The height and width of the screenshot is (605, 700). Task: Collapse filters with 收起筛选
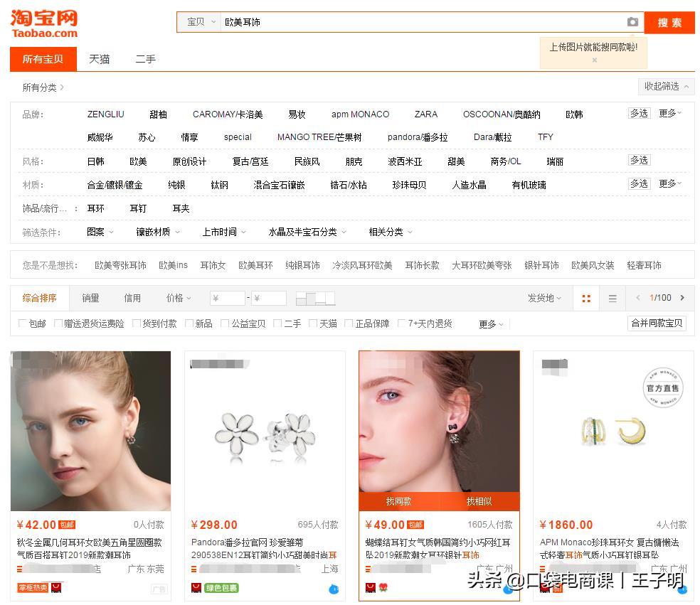tap(666, 86)
